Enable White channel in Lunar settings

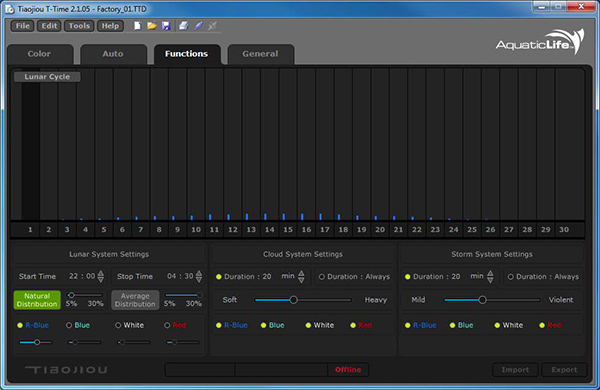[118, 325]
